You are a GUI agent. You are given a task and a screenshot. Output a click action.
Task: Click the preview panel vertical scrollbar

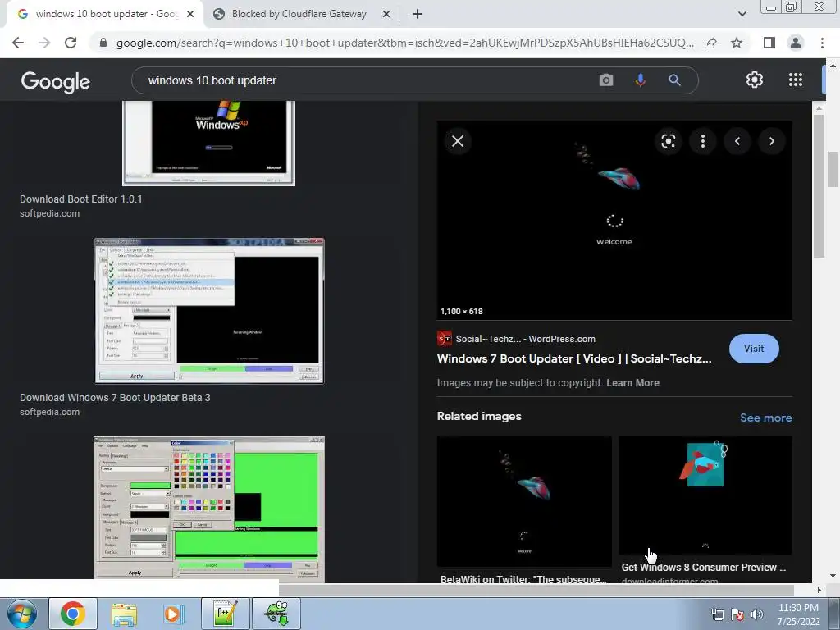(x=819, y=188)
